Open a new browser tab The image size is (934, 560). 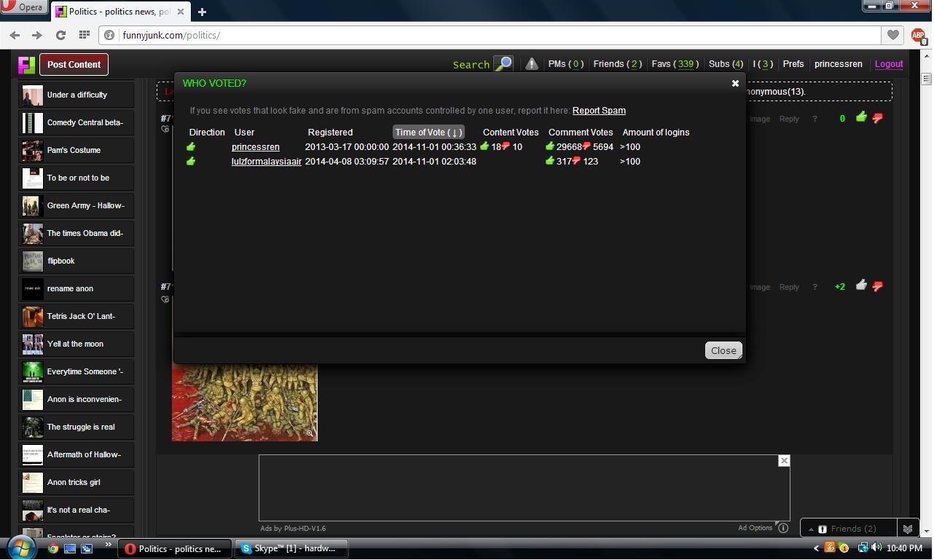tap(202, 12)
